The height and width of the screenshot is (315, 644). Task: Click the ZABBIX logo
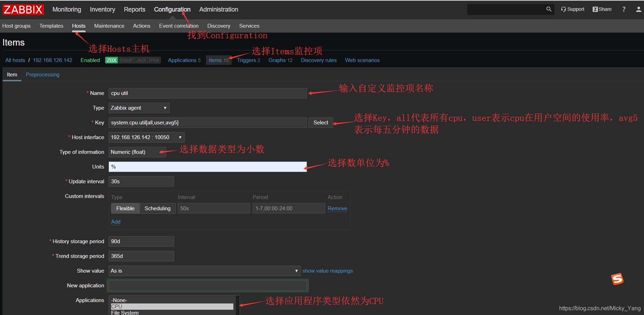23,9
